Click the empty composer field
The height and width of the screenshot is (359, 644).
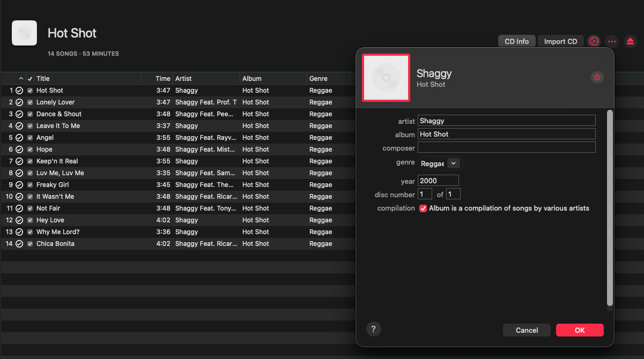click(507, 147)
